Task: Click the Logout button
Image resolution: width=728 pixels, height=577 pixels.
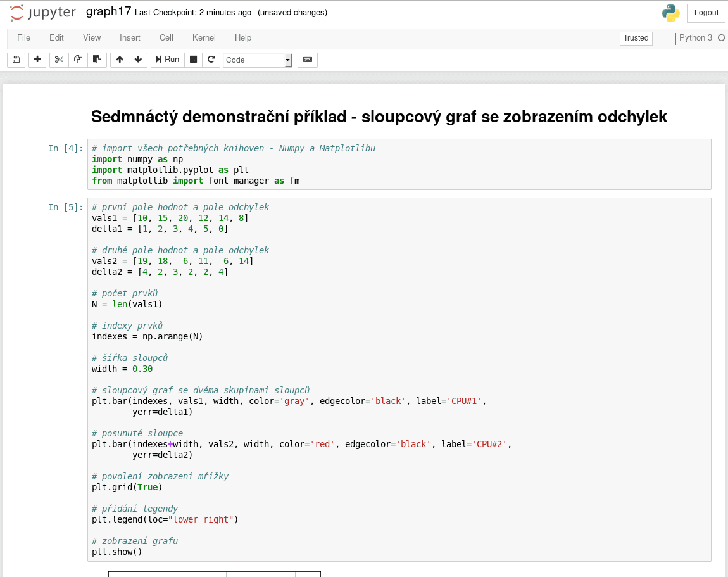Action: tap(706, 13)
